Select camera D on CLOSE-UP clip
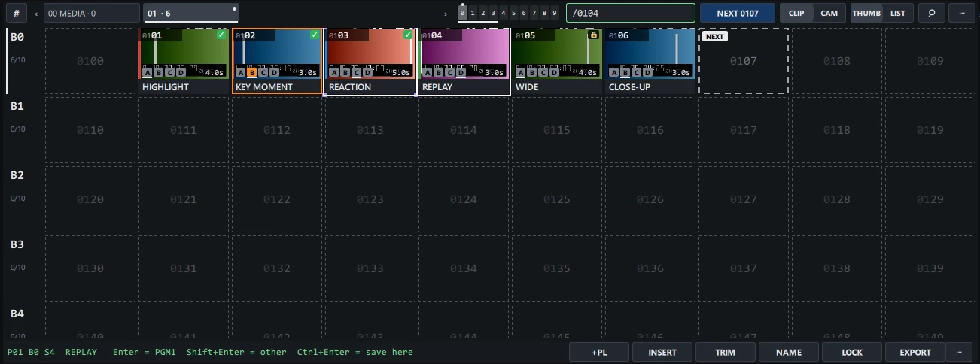 [646, 73]
